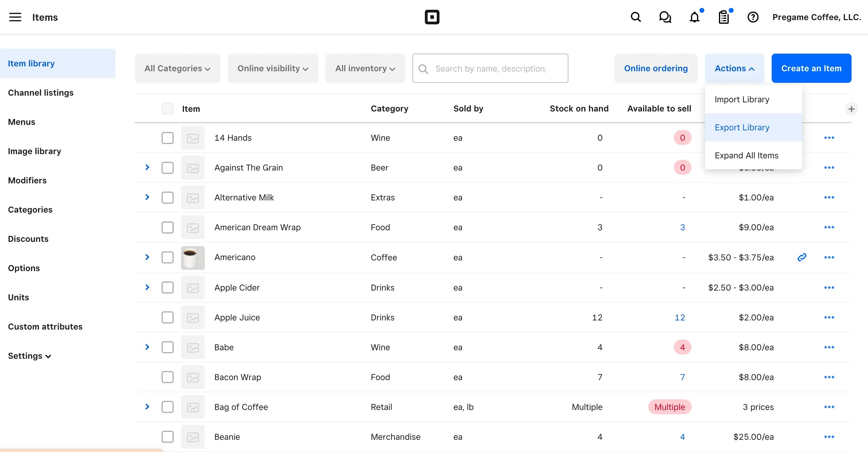Go to Channel listings in sidebar

[x=41, y=93]
